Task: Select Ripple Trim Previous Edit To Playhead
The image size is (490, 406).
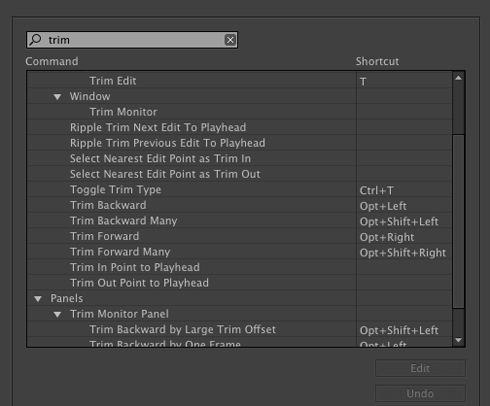Action: [x=168, y=143]
